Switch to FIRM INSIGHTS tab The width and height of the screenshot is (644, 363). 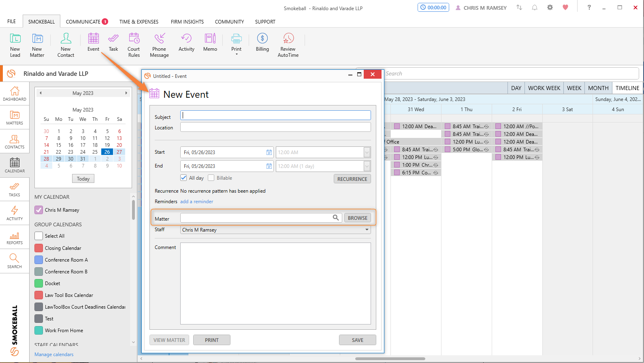pyautogui.click(x=187, y=21)
